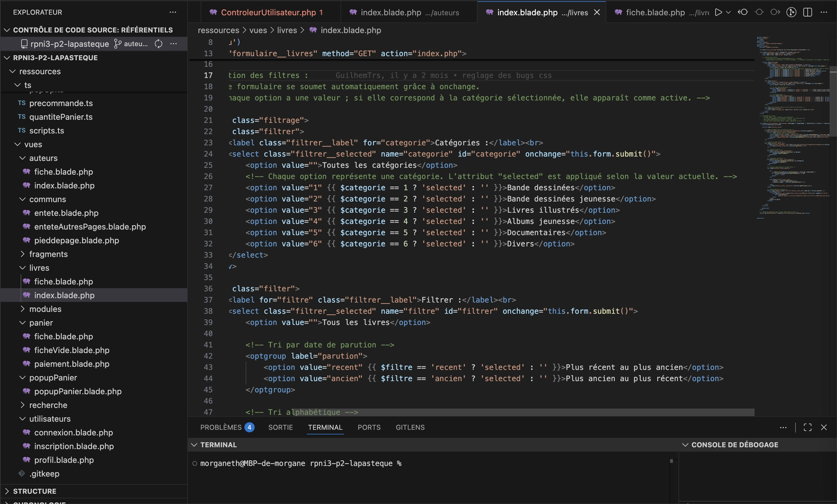Viewport: 837px width, 504px height.
Task: Open Explorateur panel more actions
Action: click(x=173, y=12)
